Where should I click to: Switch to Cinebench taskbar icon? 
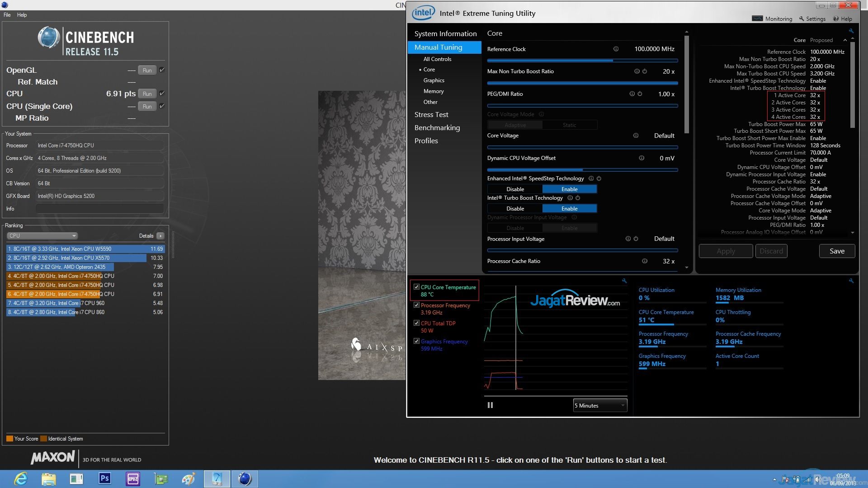tap(245, 479)
